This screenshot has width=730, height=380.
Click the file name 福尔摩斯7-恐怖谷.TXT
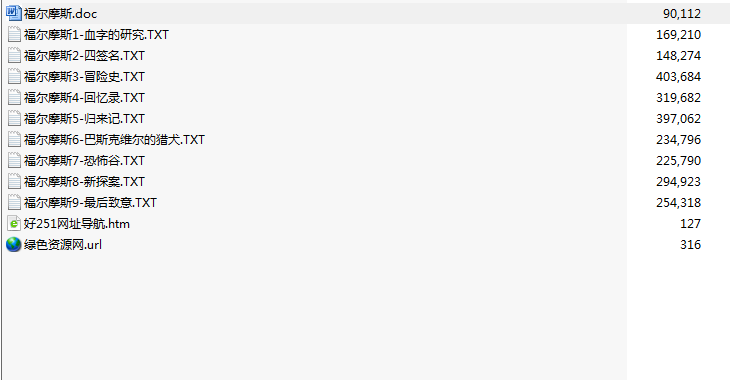pos(84,161)
